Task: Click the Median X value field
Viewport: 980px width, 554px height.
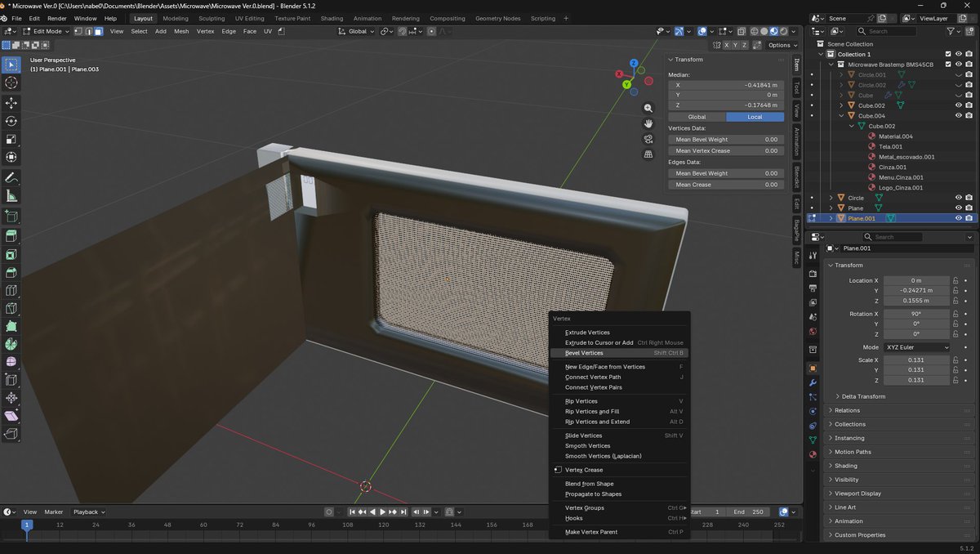Action: pyautogui.click(x=726, y=85)
